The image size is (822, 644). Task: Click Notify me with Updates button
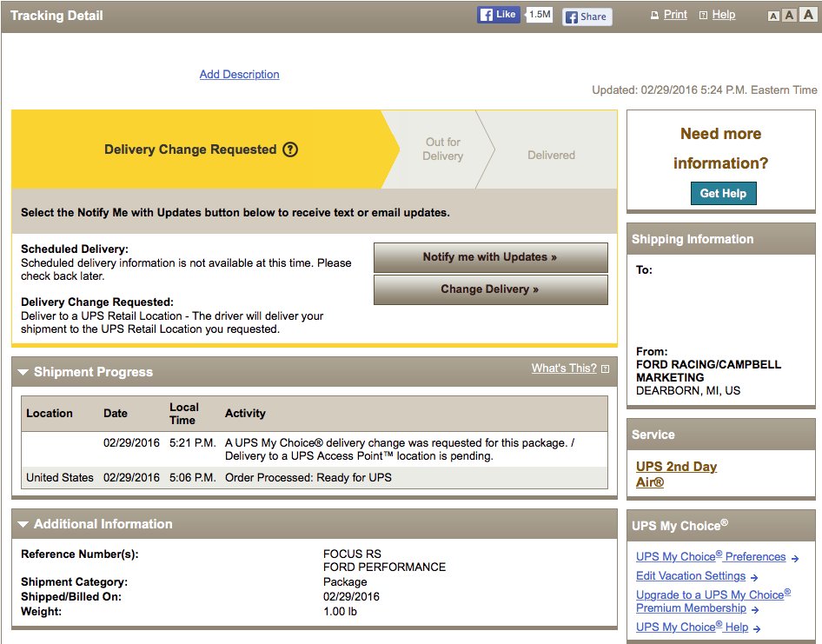491,257
